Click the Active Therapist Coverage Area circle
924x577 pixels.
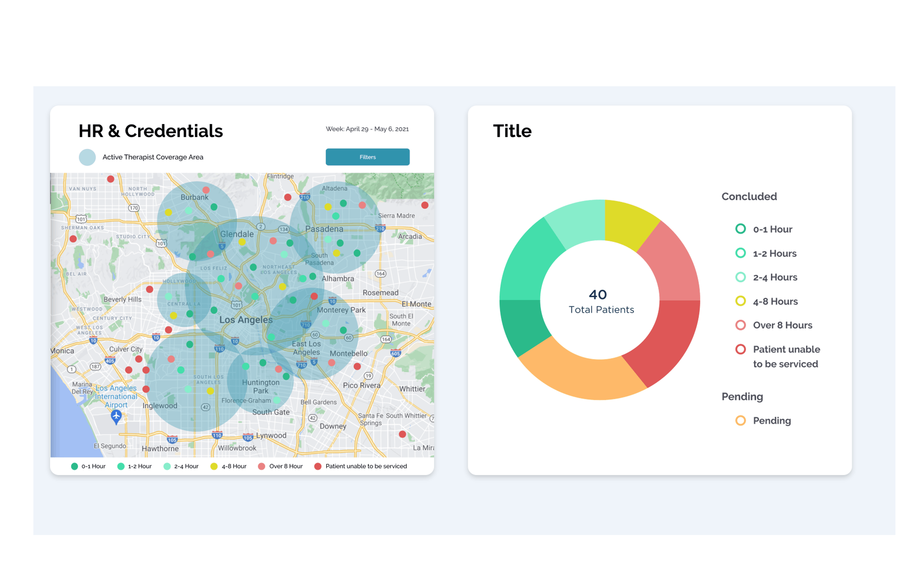tap(87, 157)
